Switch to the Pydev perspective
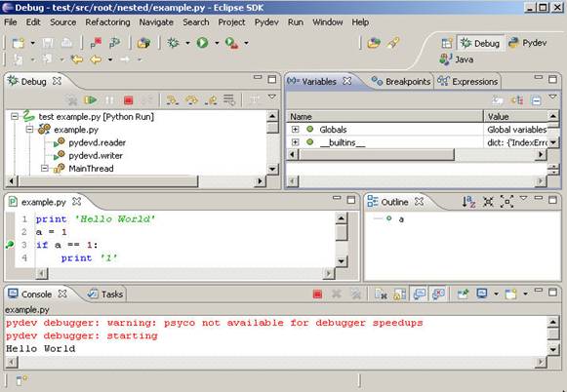567x392 pixels. [528, 43]
